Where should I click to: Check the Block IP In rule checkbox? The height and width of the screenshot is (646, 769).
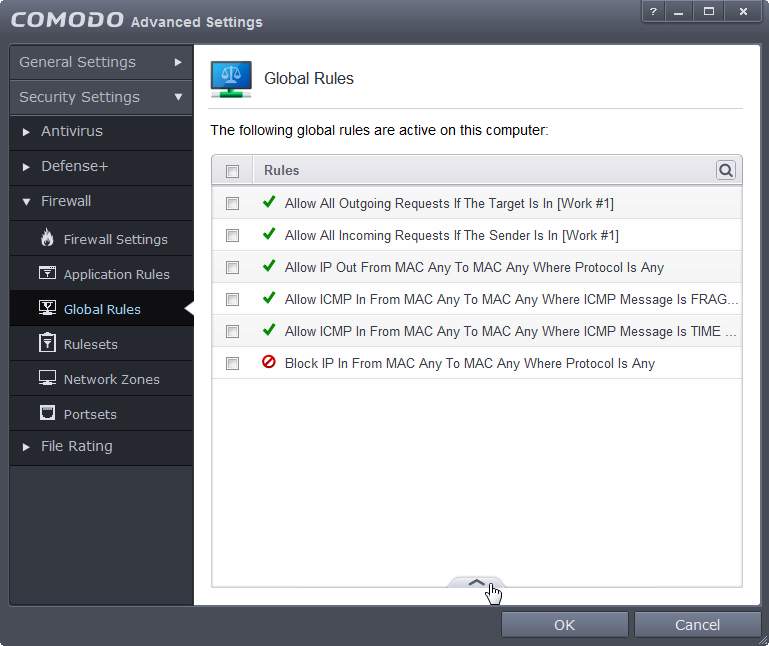(x=233, y=363)
